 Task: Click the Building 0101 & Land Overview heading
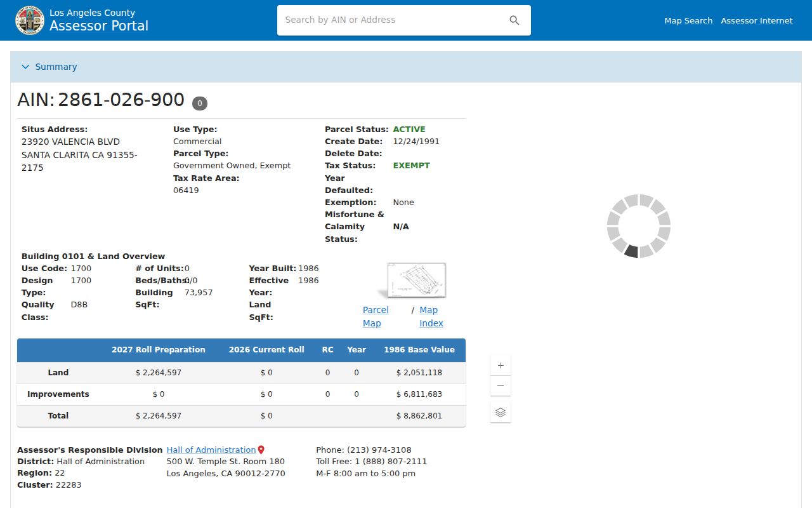coord(93,257)
